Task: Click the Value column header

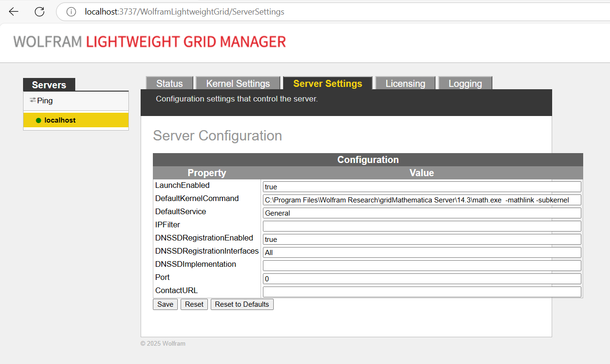Action: [422, 173]
